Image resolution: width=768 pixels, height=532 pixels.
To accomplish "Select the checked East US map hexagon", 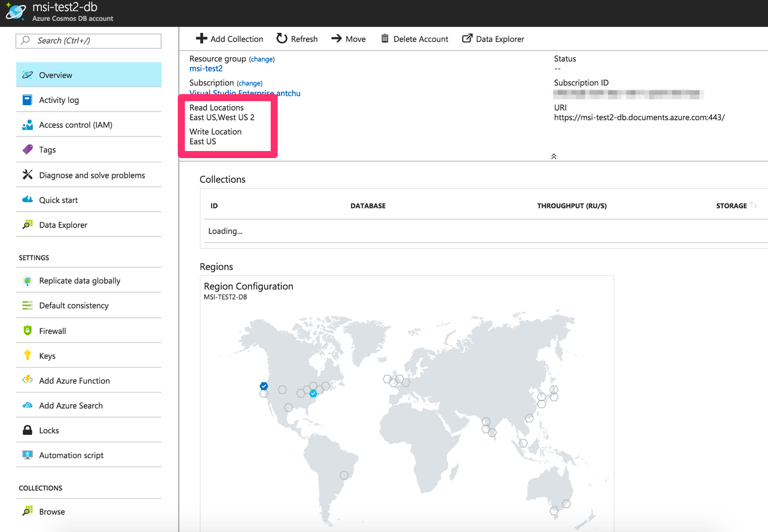I will click(x=313, y=393).
